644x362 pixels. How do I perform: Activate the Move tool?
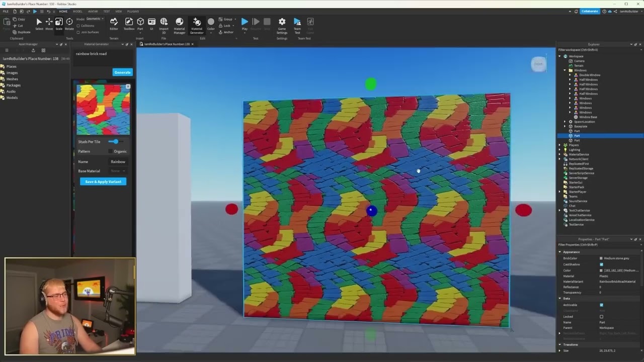click(x=49, y=24)
